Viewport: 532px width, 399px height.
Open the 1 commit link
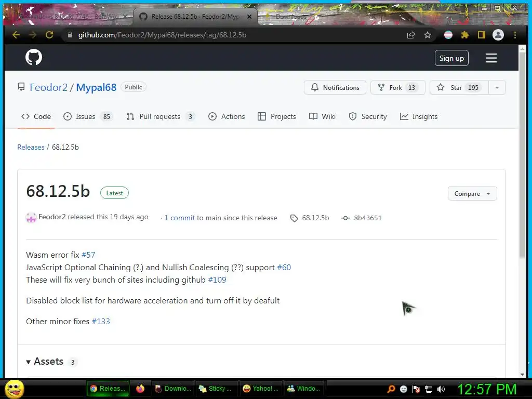pos(179,218)
